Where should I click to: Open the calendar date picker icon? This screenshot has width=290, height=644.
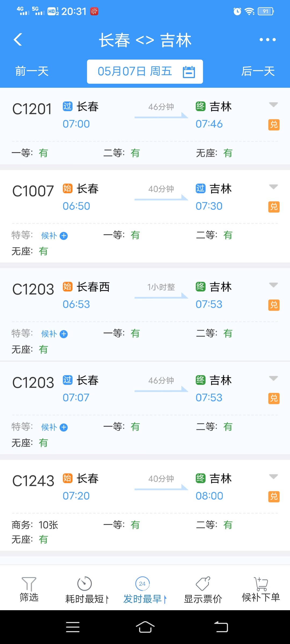(x=189, y=72)
